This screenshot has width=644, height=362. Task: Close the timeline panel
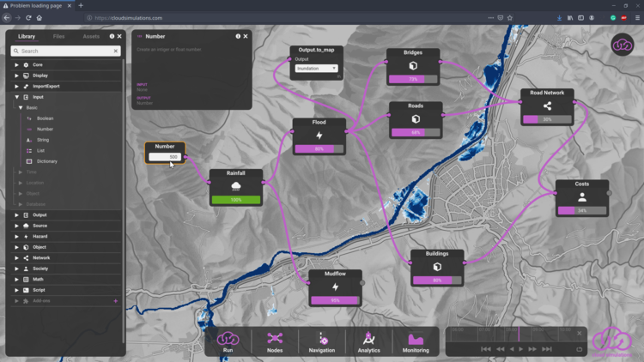579,334
